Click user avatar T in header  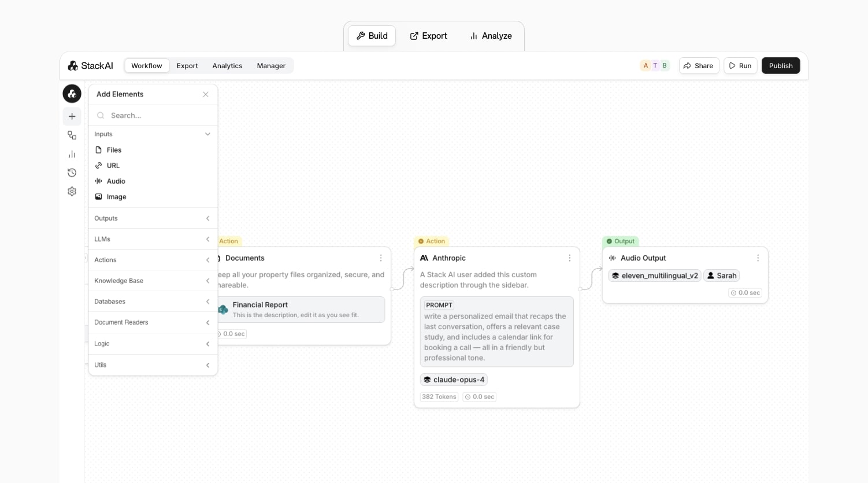point(655,66)
